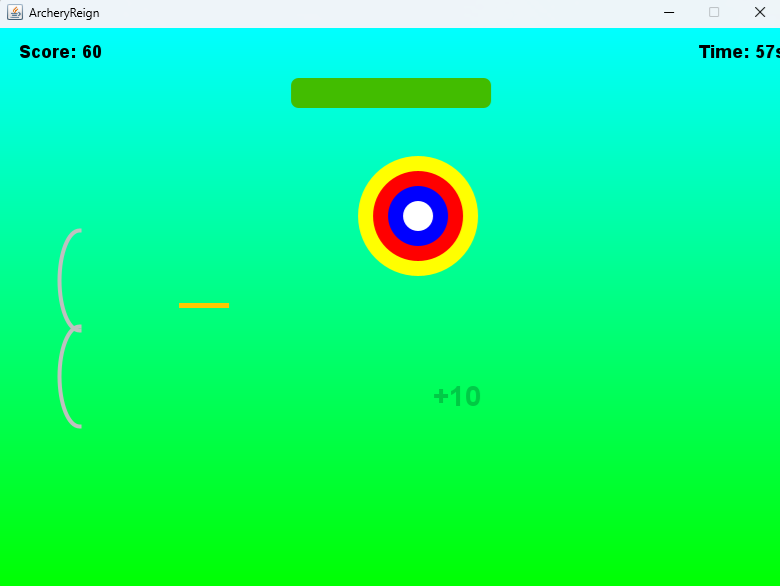Click the bottom tip of the bow

(79, 426)
